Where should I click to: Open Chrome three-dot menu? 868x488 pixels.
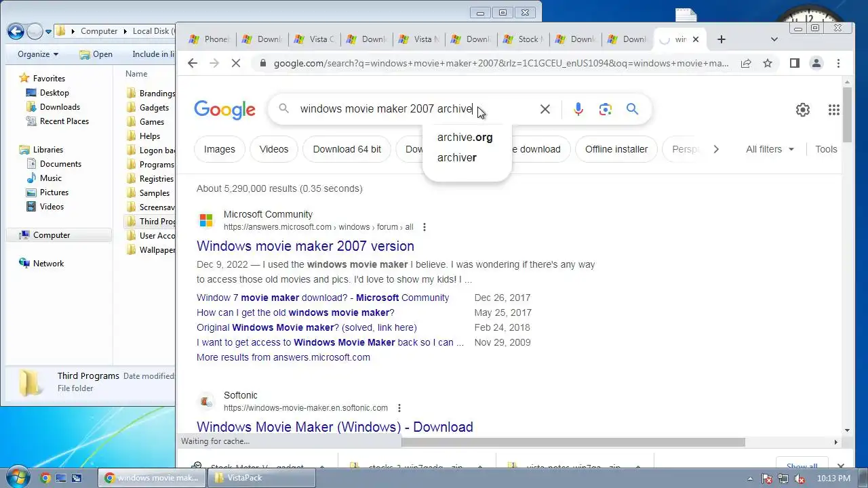click(x=838, y=63)
